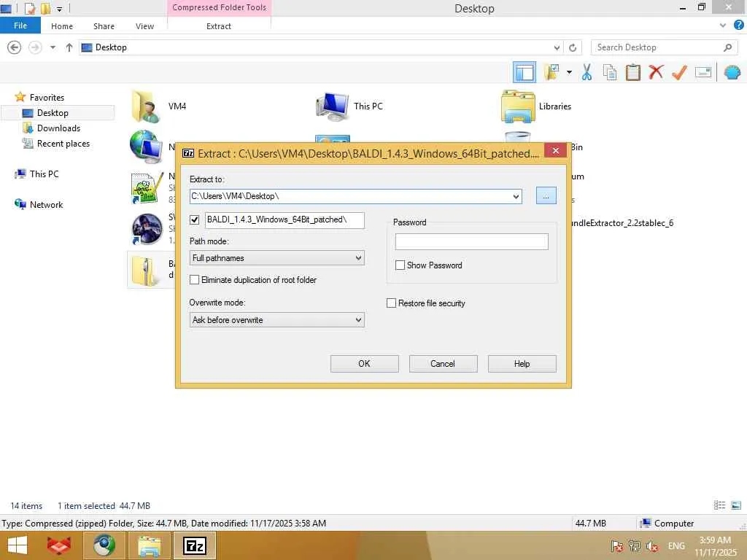
Task: Click the Extract to path field
Action: click(350, 196)
